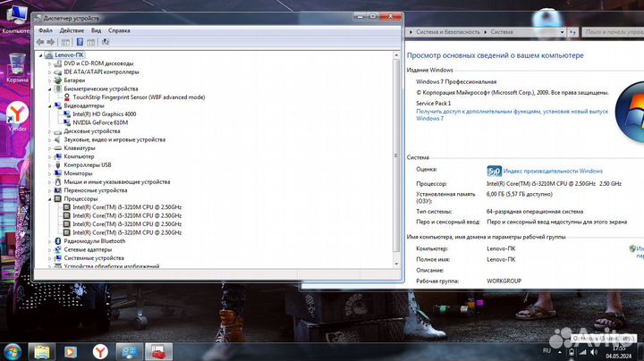Screen dimensions: 644x361
Task: Click the Forward arrow in Device Manager toolbar
Action: [x=50, y=42]
